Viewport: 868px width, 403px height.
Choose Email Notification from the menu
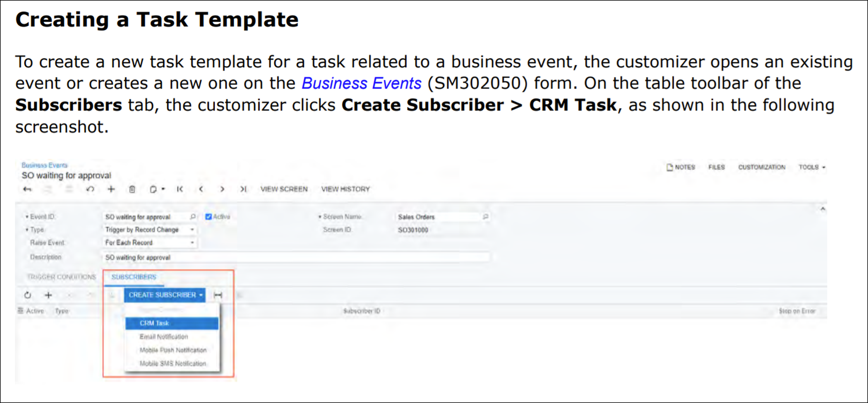click(x=164, y=337)
